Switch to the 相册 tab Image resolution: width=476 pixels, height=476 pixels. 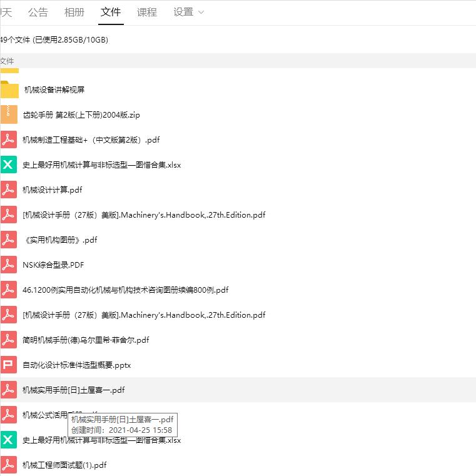pyautogui.click(x=74, y=12)
